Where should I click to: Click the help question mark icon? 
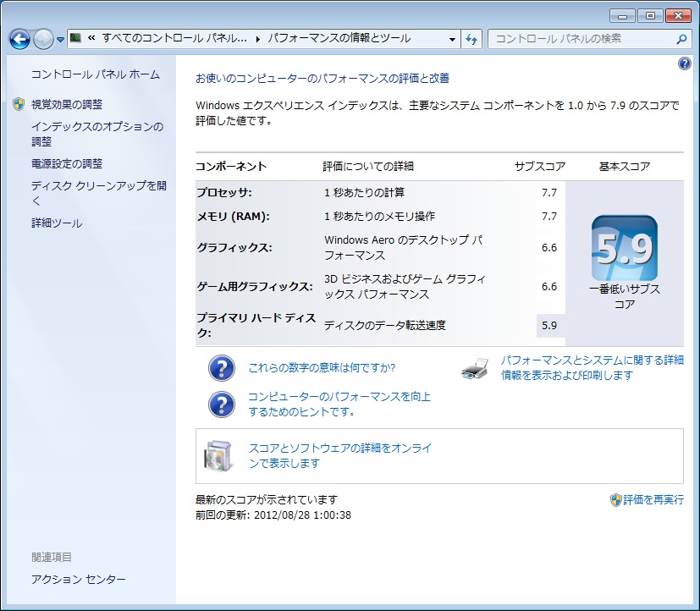684,64
